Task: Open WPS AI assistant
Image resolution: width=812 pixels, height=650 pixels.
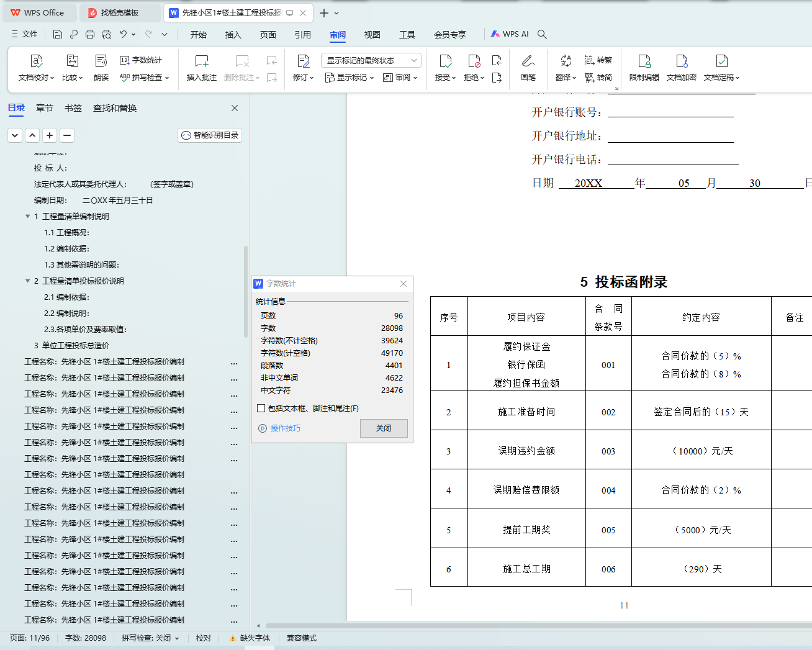Action: (x=510, y=34)
